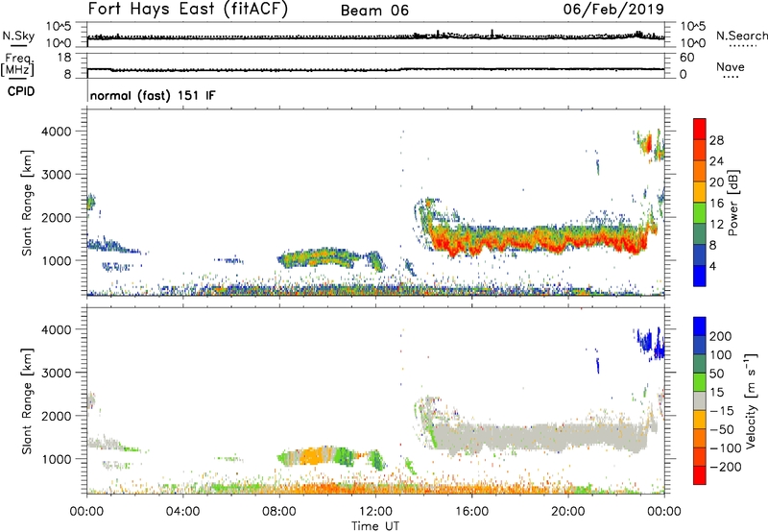Click the Velocity color bar top blue segment
The height and width of the screenshot is (532, 768).
pyautogui.click(x=700, y=326)
